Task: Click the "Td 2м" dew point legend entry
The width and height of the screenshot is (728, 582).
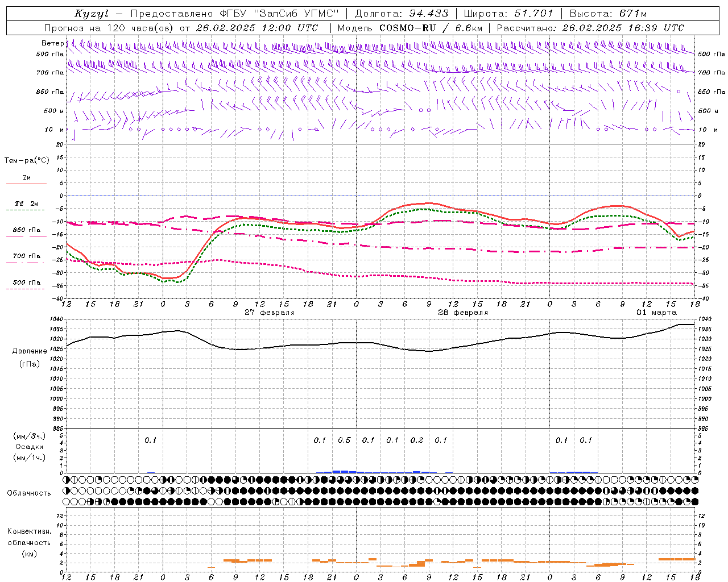Action: click(x=26, y=203)
